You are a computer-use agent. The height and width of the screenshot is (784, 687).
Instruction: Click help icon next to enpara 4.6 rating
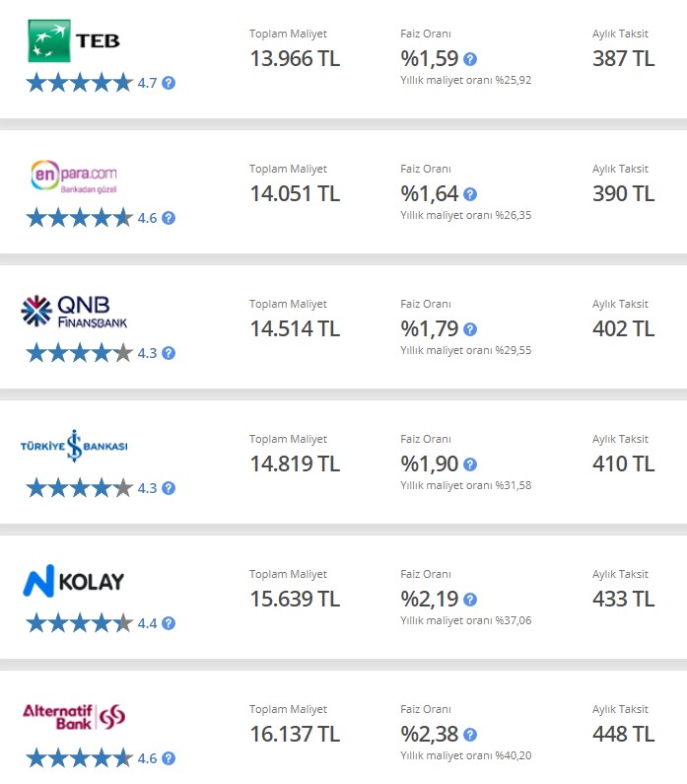169,218
